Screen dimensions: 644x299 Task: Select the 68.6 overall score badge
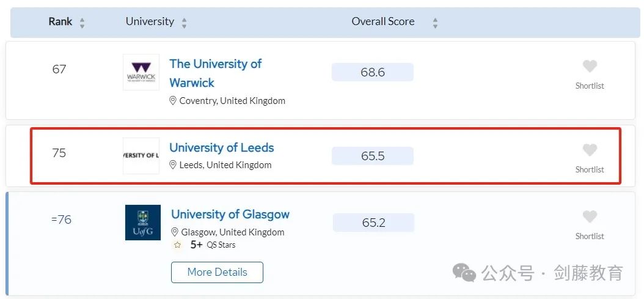click(x=373, y=72)
